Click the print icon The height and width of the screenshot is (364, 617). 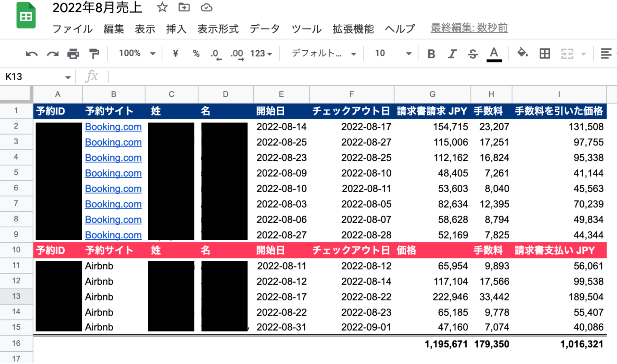73,54
